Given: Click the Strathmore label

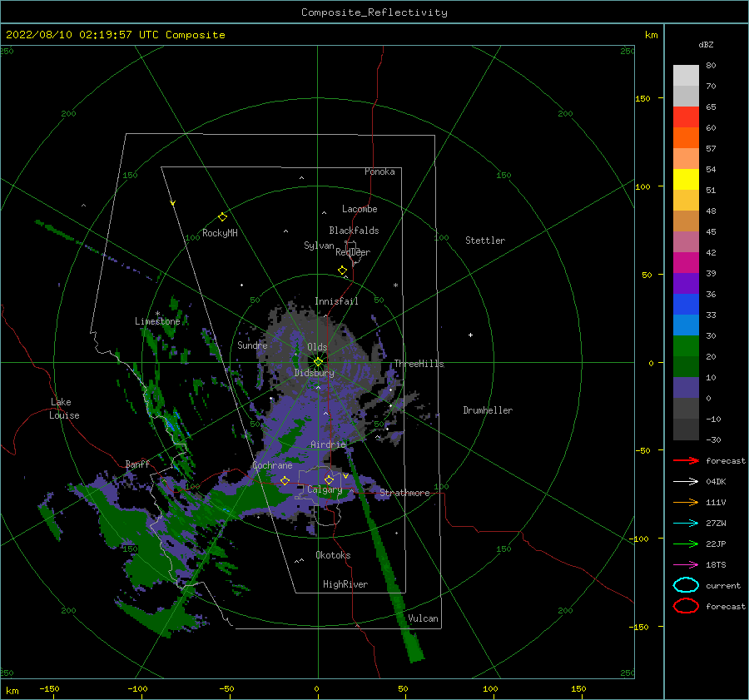Looking at the screenshot, I should (404, 493).
